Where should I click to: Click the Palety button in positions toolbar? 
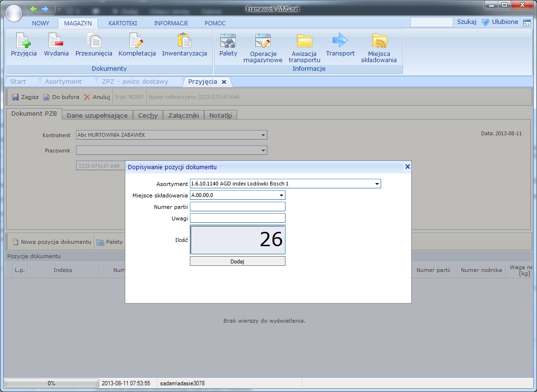point(110,242)
